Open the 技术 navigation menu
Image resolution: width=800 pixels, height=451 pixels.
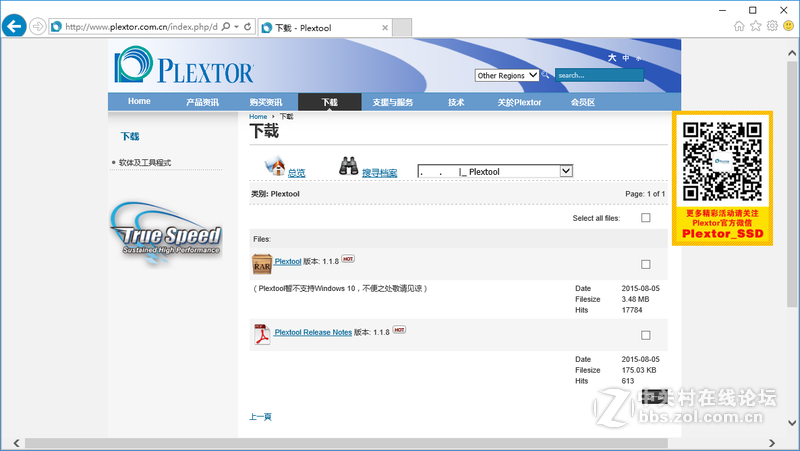pyautogui.click(x=456, y=102)
